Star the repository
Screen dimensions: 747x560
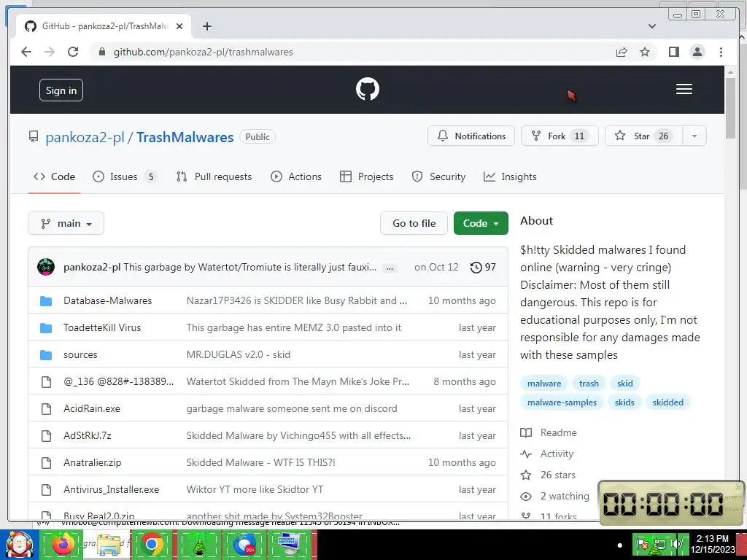pos(643,136)
